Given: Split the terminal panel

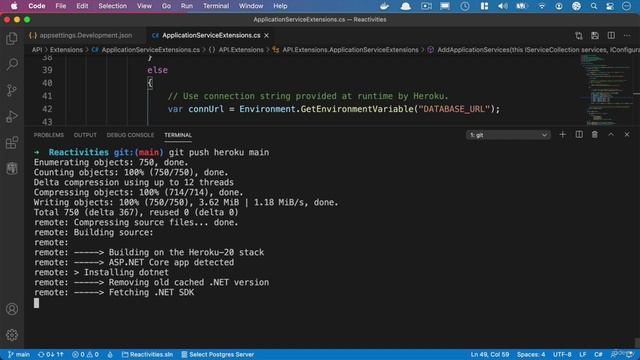Looking at the screenshot, I should (x=579, y=134).
